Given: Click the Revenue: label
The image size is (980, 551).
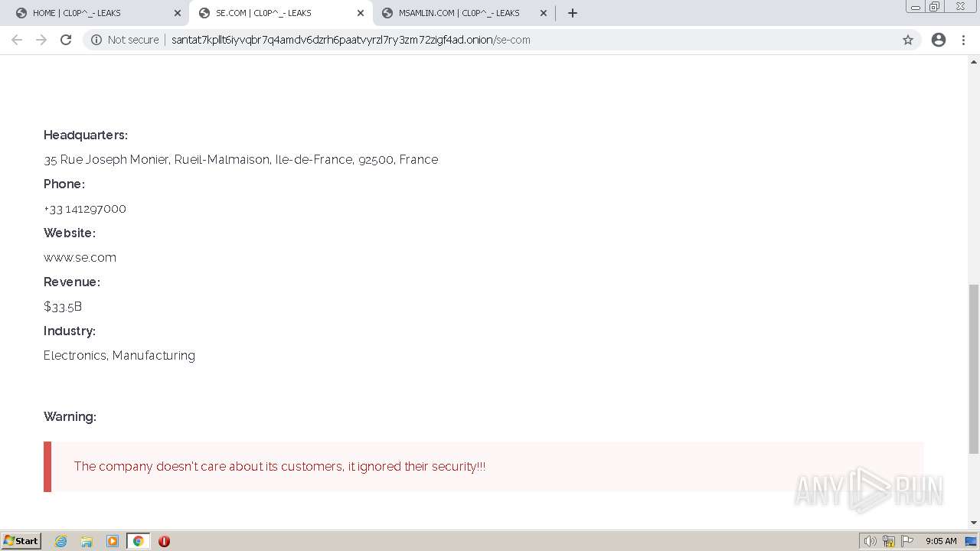Looking at the screenshot, I should [x=72, y=282].
